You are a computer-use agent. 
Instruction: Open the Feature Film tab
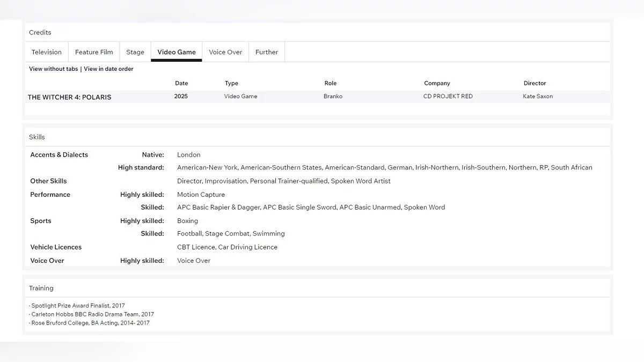94,52
